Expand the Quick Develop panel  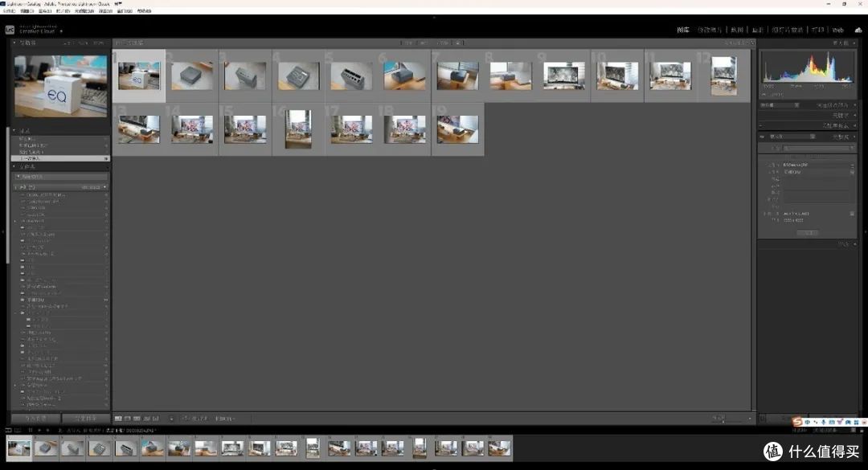point(854,105)
